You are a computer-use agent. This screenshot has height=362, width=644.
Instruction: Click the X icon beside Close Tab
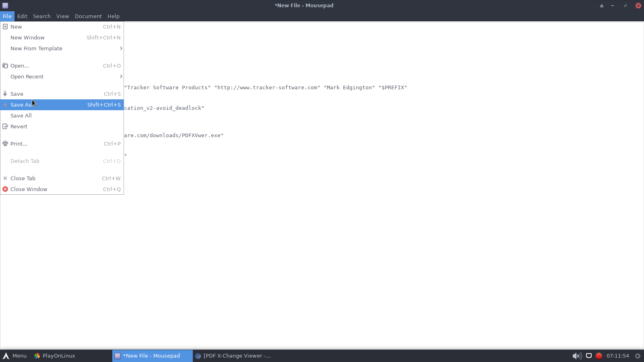pos(5,178)
